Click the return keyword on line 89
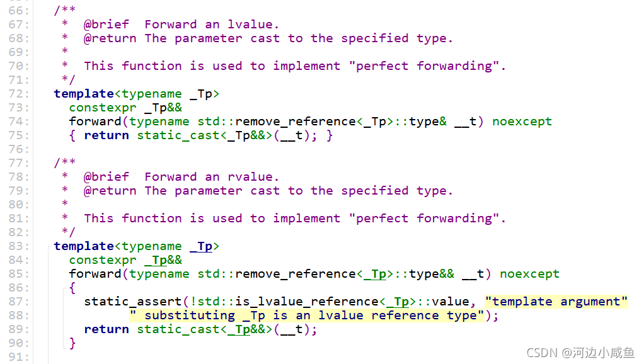 coord(106,329)
